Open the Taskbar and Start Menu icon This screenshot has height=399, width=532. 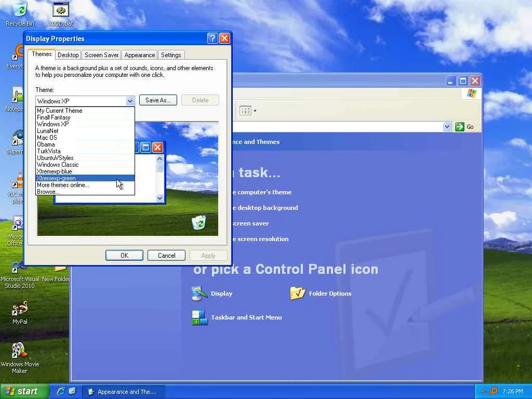[x=237, y=317]
